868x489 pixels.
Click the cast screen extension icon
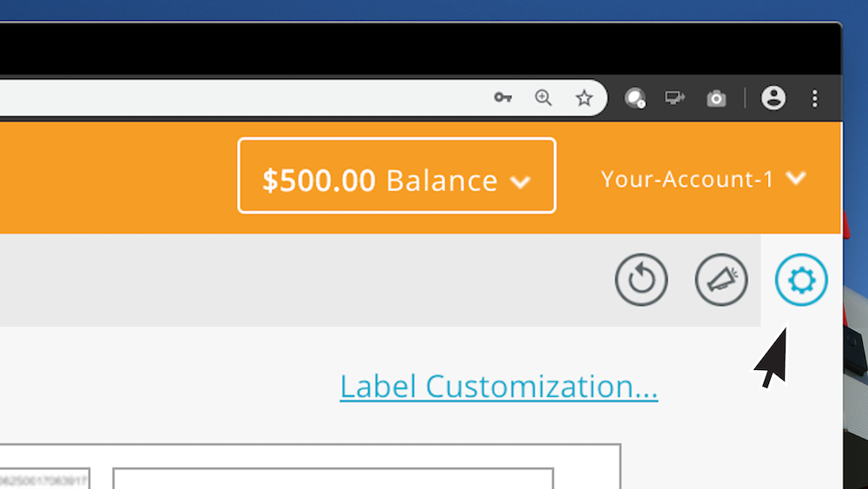coord(675,98)
